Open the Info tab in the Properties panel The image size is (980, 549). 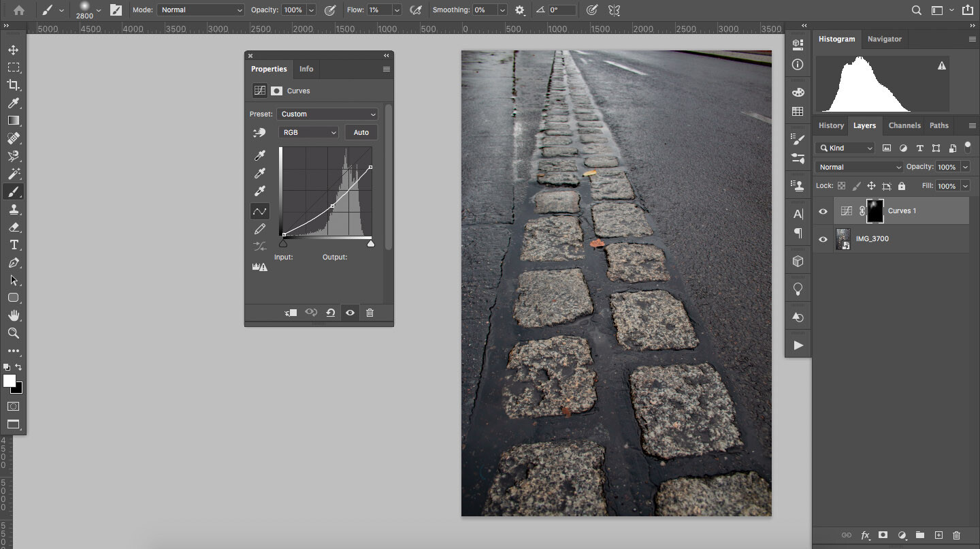pos(306,69)
